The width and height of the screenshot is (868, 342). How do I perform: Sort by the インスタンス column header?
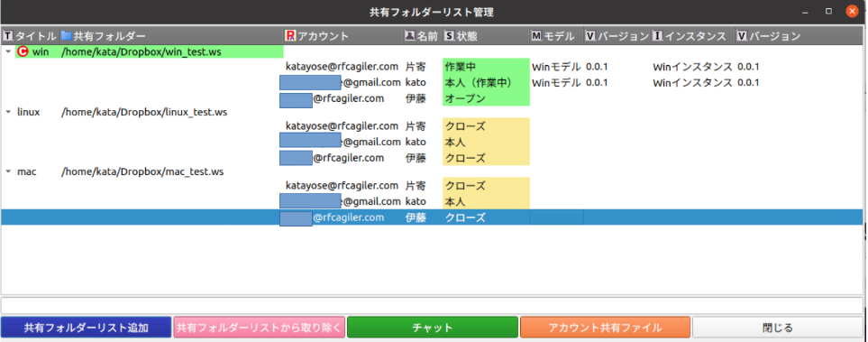tap(693, 36)
